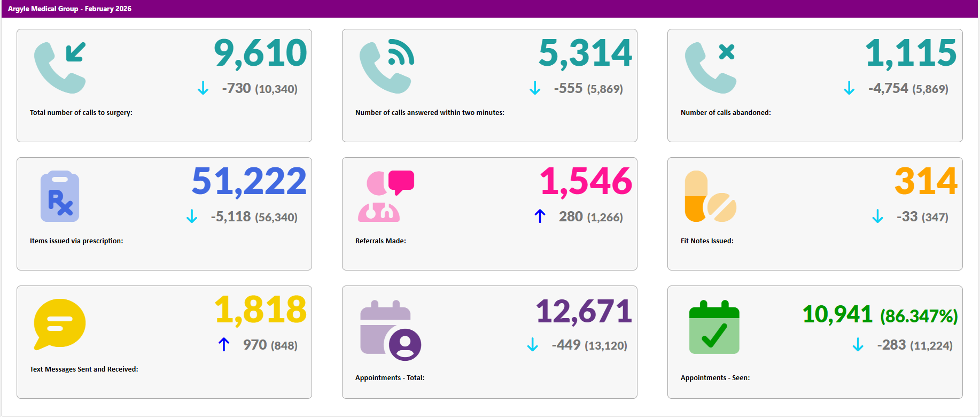Click the up arrow beside text messages 970

pyautogui.click(x=224, y=345)
